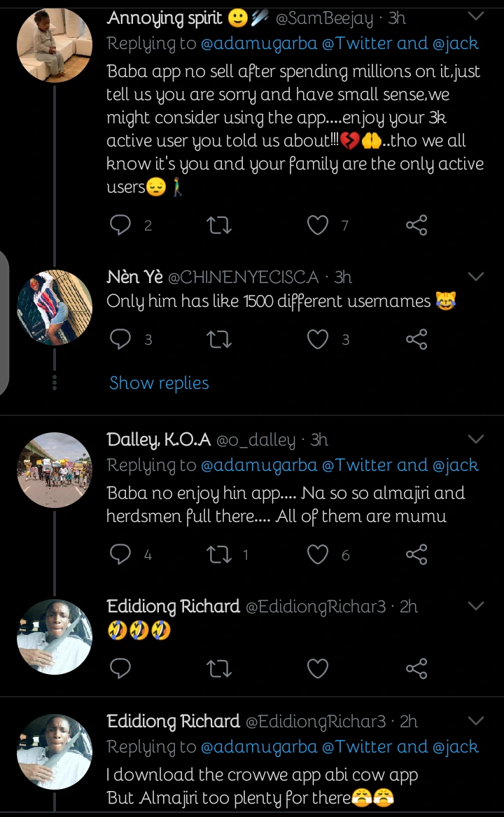Like the Annoying spirit tweet

318,225
